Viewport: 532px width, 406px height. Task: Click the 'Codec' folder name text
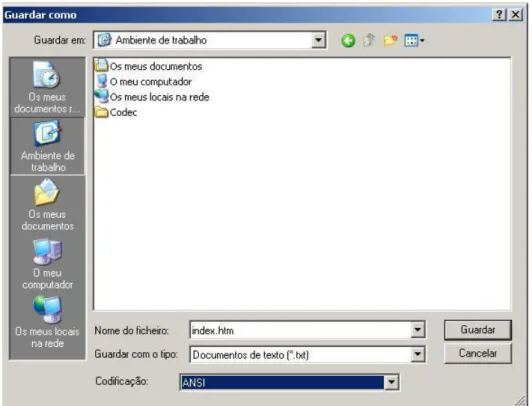(x=124, y=112)
